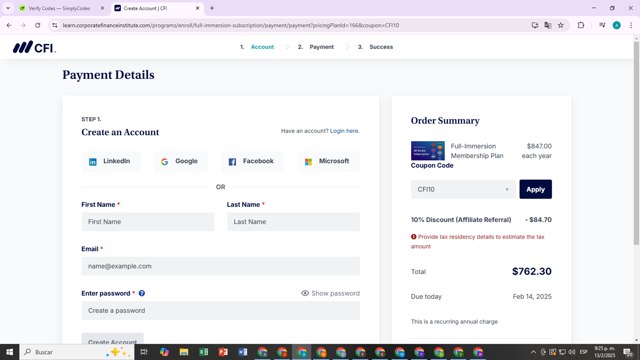Click the tax residency warning message

[x=478, y=242]
